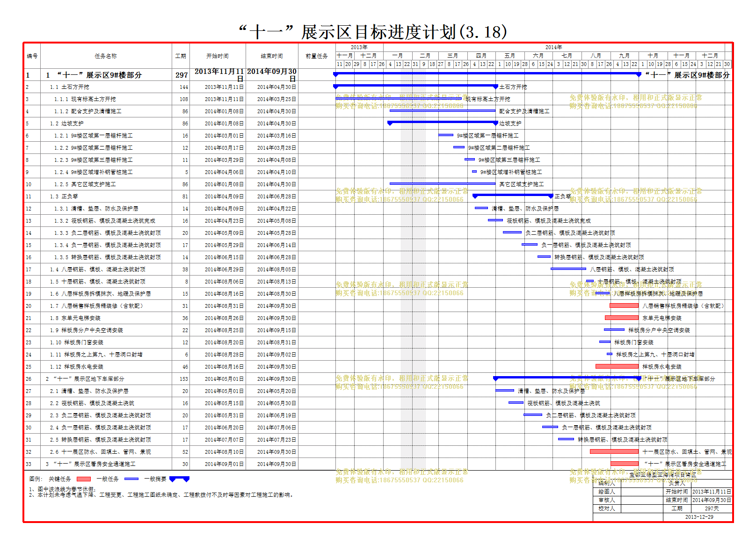Click the blue summary bar labeled 正负零
This screenshot has width=756, height=545.
click(x=513, y=196)
